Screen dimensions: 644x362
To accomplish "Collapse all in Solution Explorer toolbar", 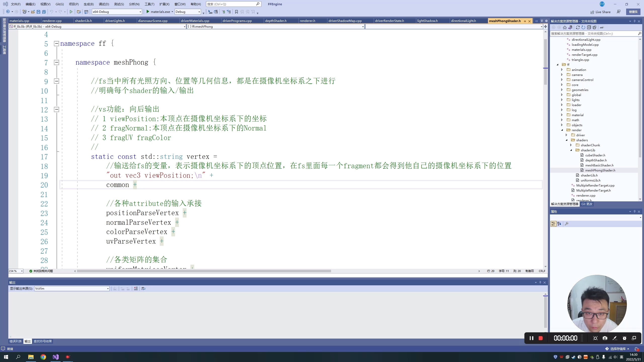I will [589, 27].
